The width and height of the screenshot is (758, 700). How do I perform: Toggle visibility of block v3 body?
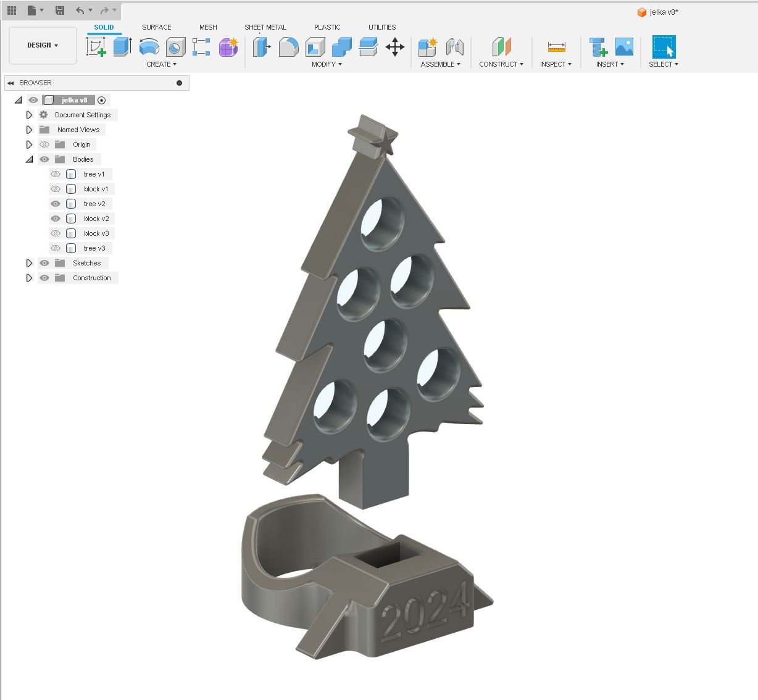(x=56, y=233)
